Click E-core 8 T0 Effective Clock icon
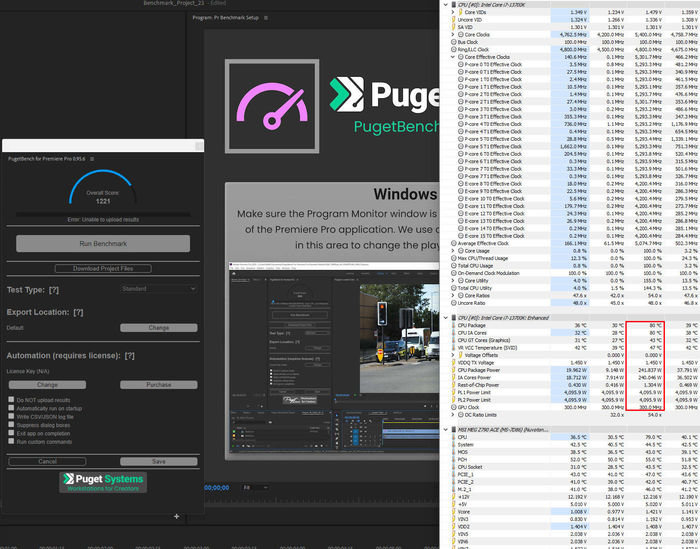The width and height of the screenshot is (700, 549). pos(461,183)
